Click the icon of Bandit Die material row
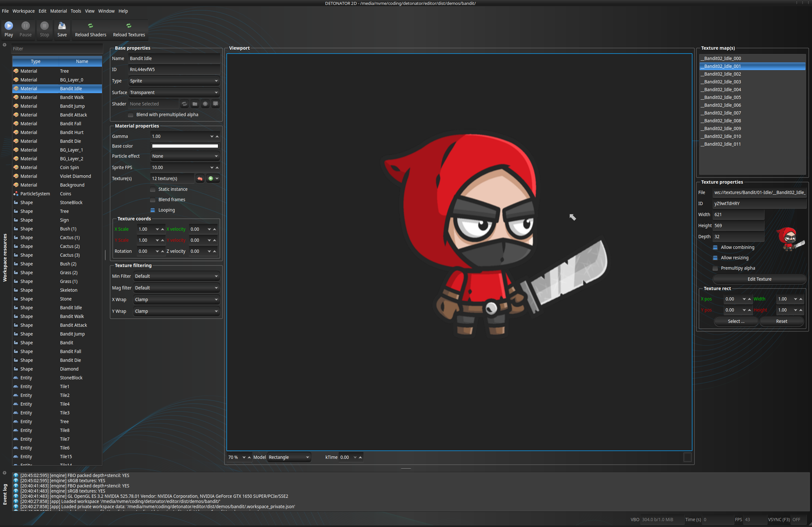812x527 pixels. (x=16, y=141)
